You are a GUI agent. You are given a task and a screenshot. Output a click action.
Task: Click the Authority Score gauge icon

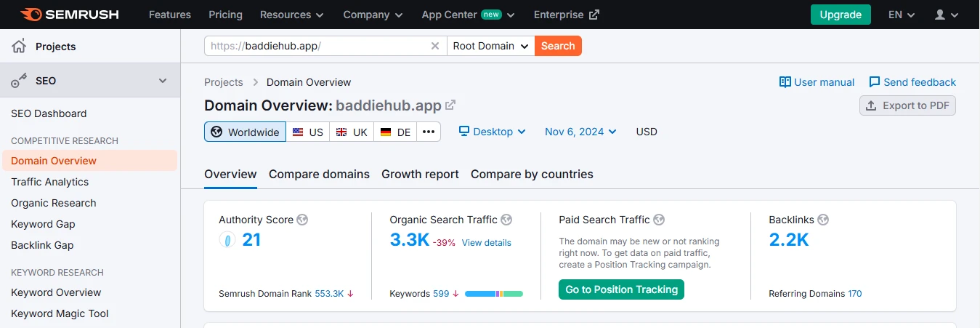pyautogui.click(x=227, y=240)
